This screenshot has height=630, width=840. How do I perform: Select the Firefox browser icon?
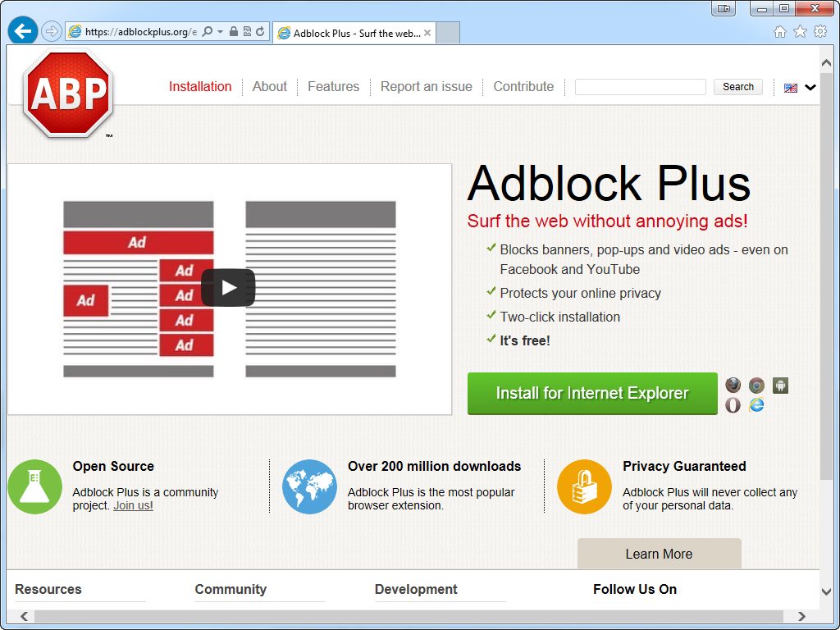(733, 386)
